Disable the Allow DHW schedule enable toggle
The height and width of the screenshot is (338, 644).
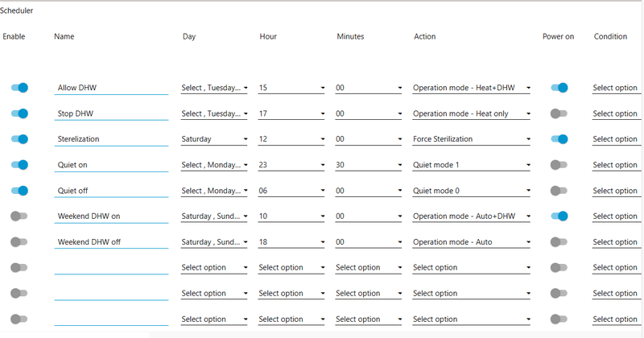pyautogui.click(x=19, y=88)
